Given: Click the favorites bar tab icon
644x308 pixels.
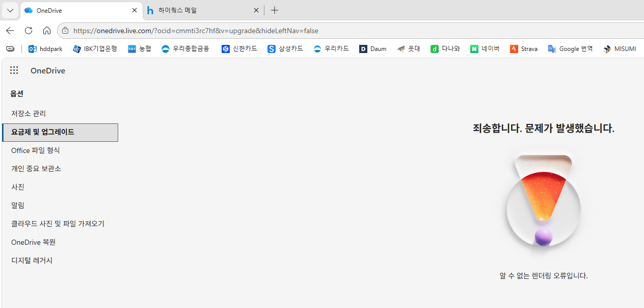Looking at the screenshot, I should pos(10,49).
